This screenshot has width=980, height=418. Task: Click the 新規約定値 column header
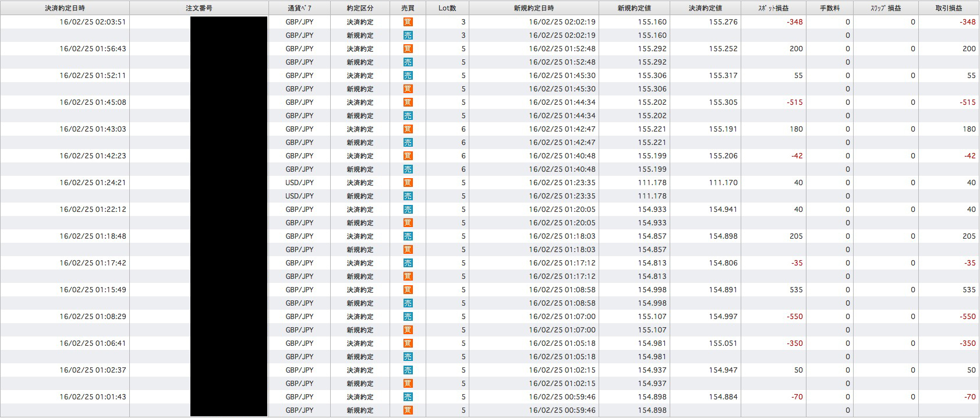(x=634, y=8)
